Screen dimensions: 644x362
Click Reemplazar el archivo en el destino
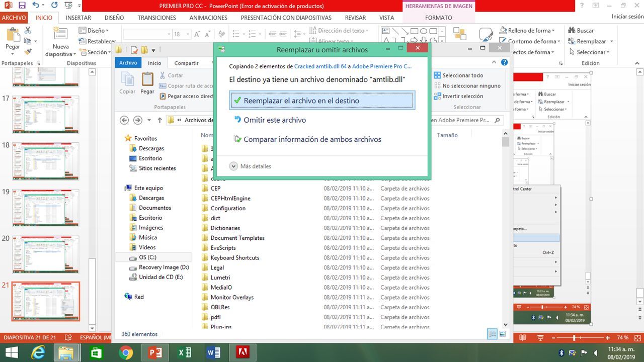click(x=322, y=101)
